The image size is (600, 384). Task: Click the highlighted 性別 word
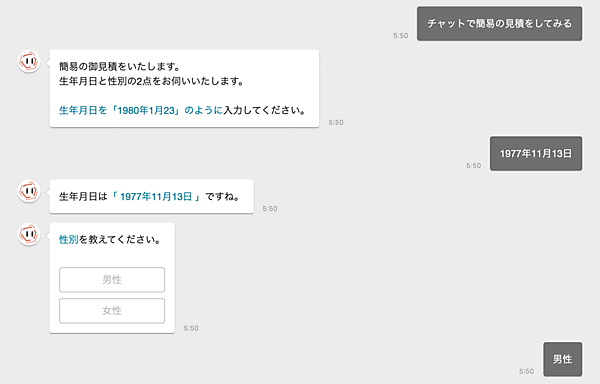[x=68, y=239]
